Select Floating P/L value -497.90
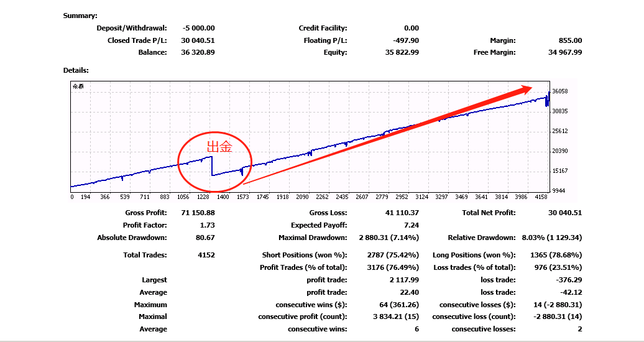Viewport: 644px width, 342px height. click(x=407, y=40)
